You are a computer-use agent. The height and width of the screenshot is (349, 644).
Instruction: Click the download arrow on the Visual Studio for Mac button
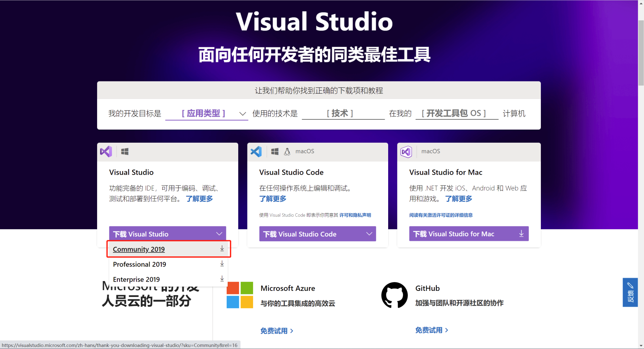tap(522, 233)
